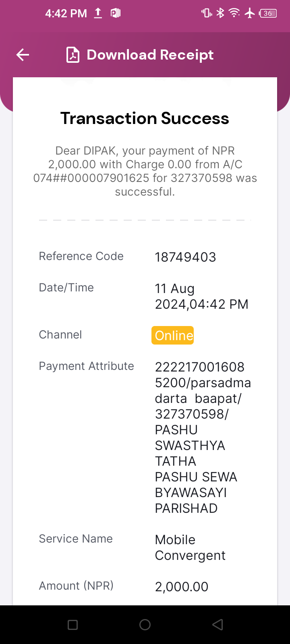This screenshot has height=644, width=290.
Task: Tap the back arrow icon
Action: click(23, 55)
